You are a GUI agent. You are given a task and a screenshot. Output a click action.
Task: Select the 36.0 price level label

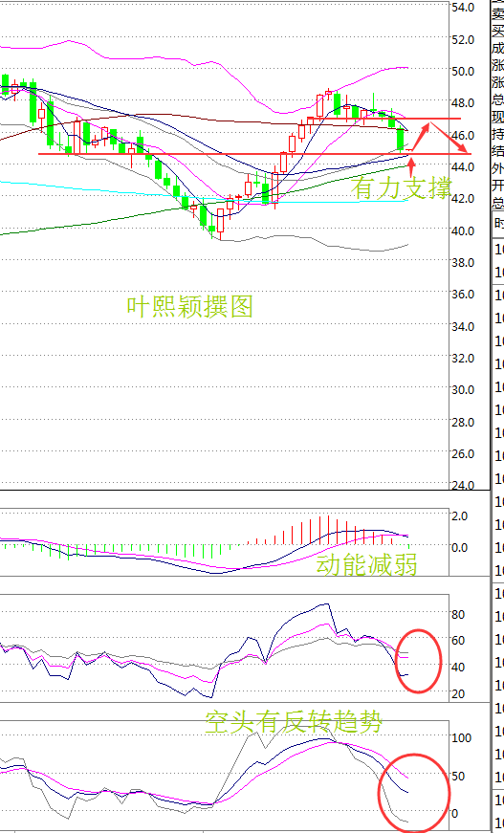463,295
